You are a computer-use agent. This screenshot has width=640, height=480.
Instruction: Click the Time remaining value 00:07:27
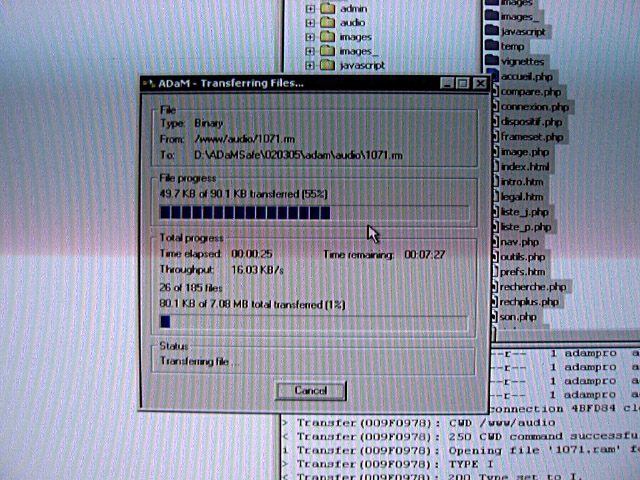coord(424,255)
